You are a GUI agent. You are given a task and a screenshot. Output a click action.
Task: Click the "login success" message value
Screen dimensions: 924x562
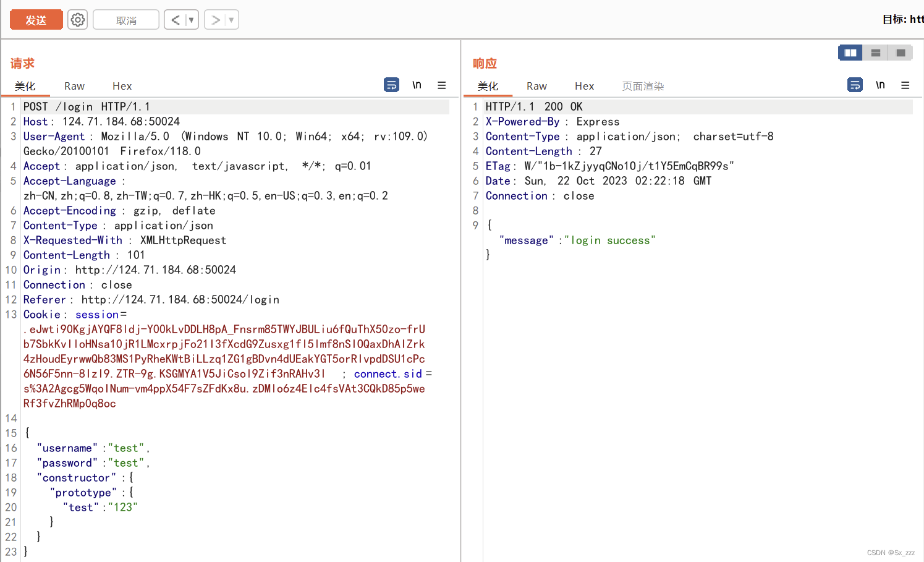pos(610,241)
